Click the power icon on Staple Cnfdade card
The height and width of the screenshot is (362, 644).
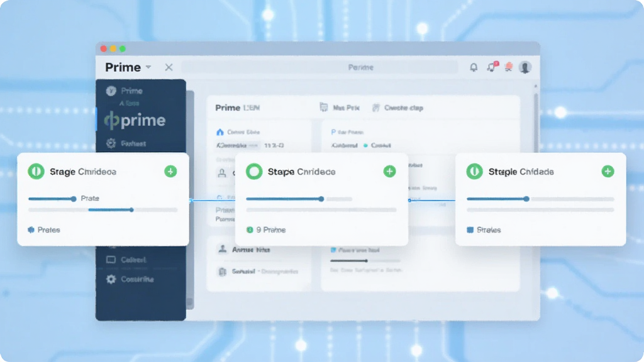pyautogui.click(x=474, y=172)
